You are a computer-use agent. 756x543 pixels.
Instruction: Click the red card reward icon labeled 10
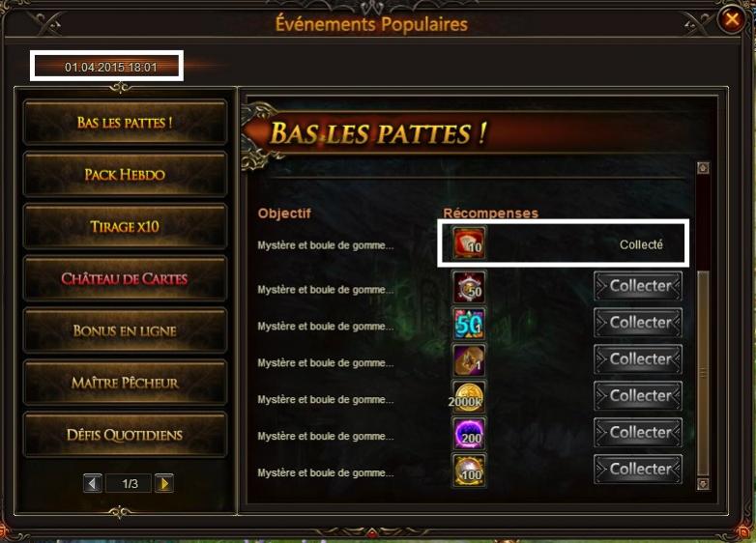coord(469,243)
